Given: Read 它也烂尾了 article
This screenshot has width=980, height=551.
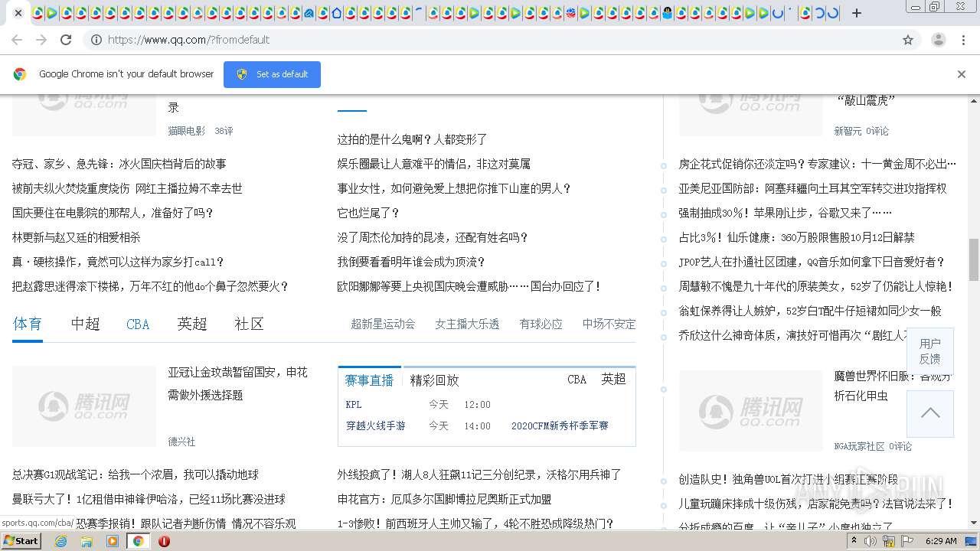Looking at the screenshot, I should [x=369, y=213].
